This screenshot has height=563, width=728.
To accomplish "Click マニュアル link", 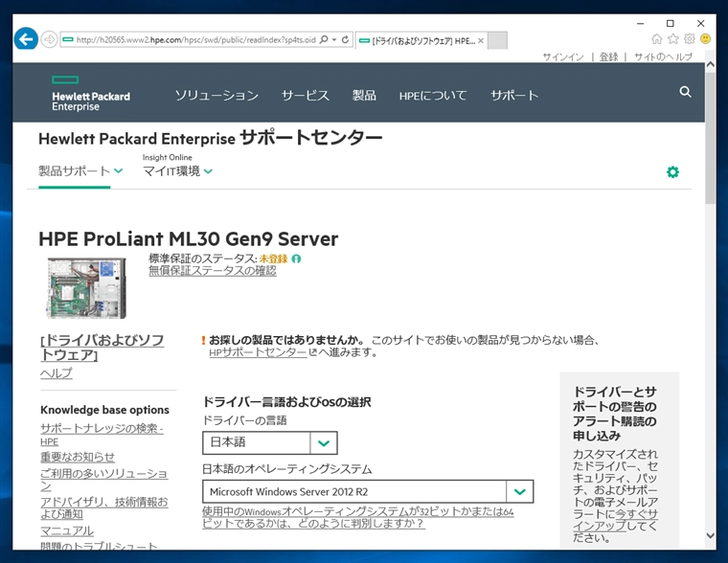I will tap(67, 531).
